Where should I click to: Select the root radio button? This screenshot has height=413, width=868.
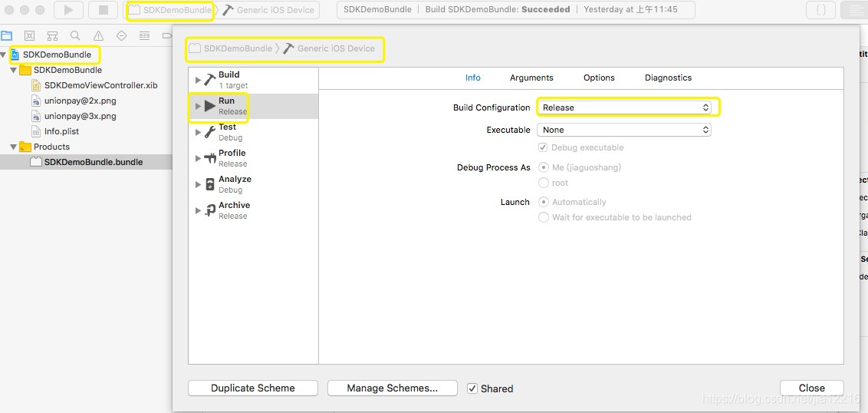tap(544, 183)
